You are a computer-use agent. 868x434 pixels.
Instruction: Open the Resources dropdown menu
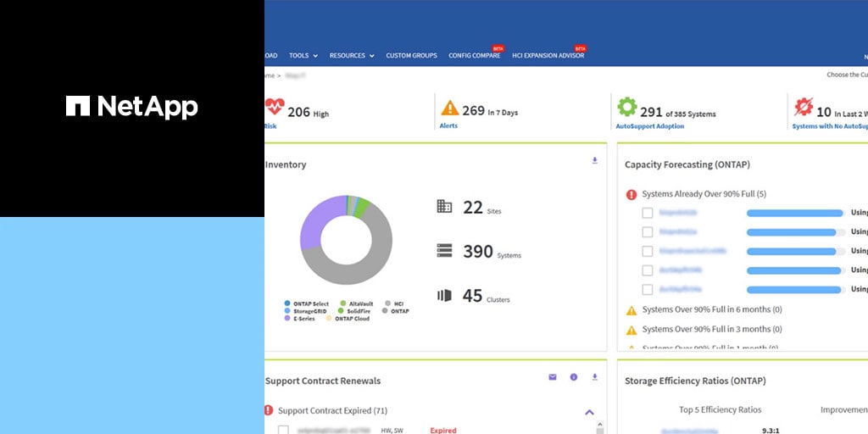click(x=351, y=56)
